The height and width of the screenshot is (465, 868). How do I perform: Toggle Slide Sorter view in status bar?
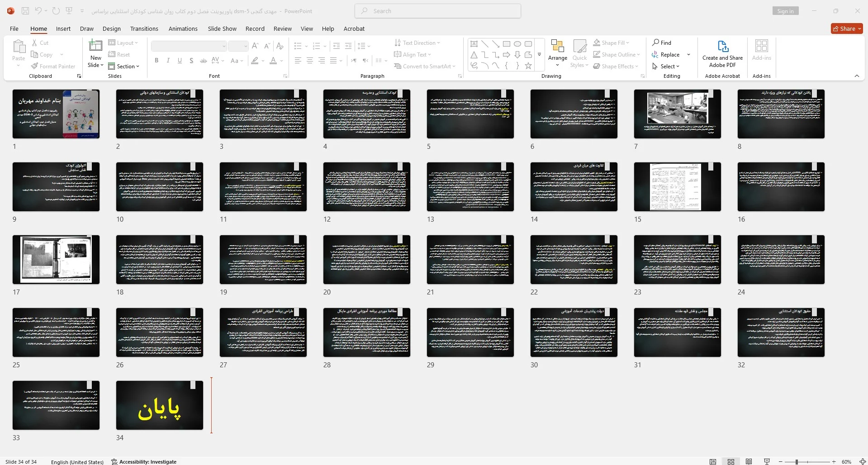[731, 461]
